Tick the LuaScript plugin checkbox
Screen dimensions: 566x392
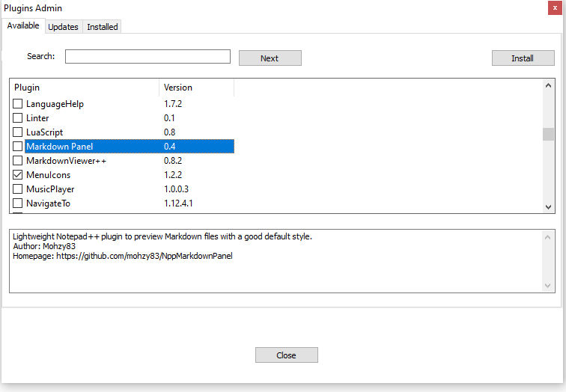[x=18, y=132]
